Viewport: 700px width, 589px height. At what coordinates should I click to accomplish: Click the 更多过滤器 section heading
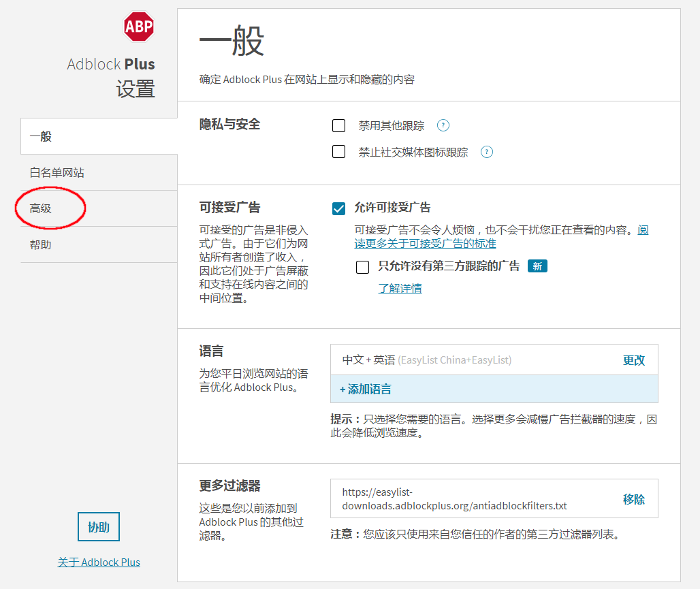coord(229,486)
